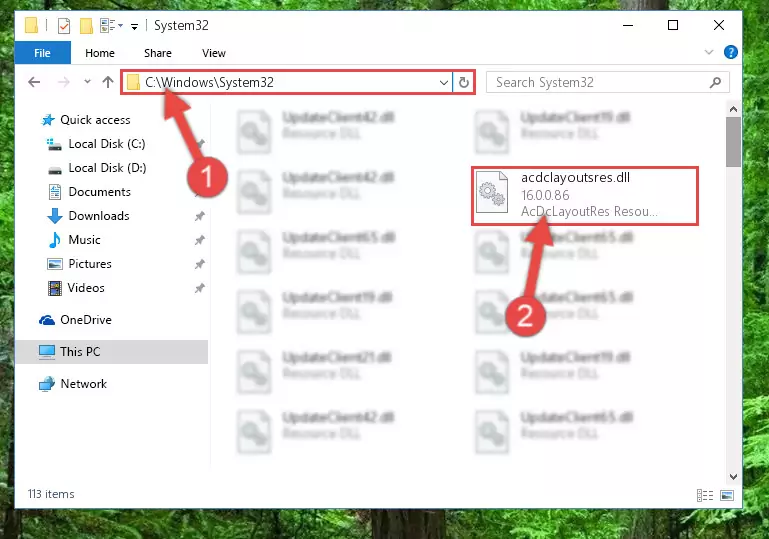The width and height of the screenshot is (769, 539).
Task: Select OneDrive in navigation pane
Action: 85,320
